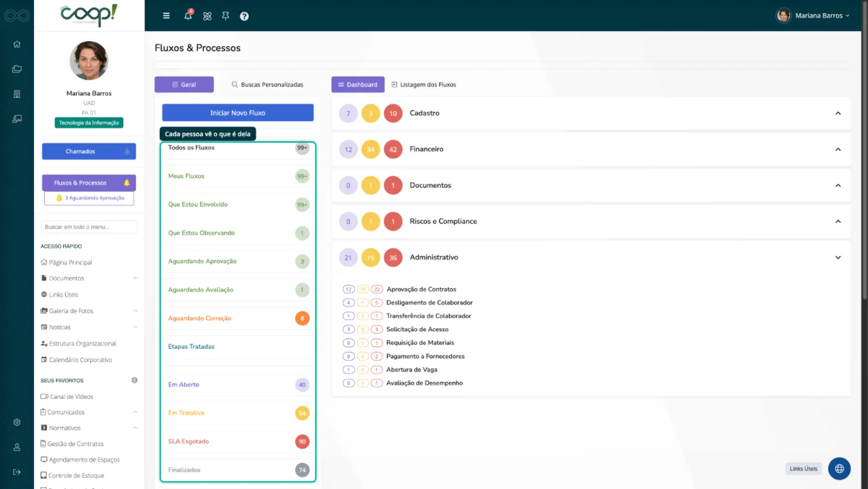Select the Dashboard tab

point(358,84)
